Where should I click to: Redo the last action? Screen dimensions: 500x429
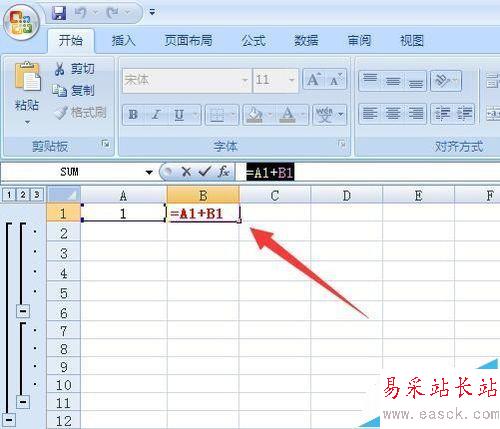[112, 13]
